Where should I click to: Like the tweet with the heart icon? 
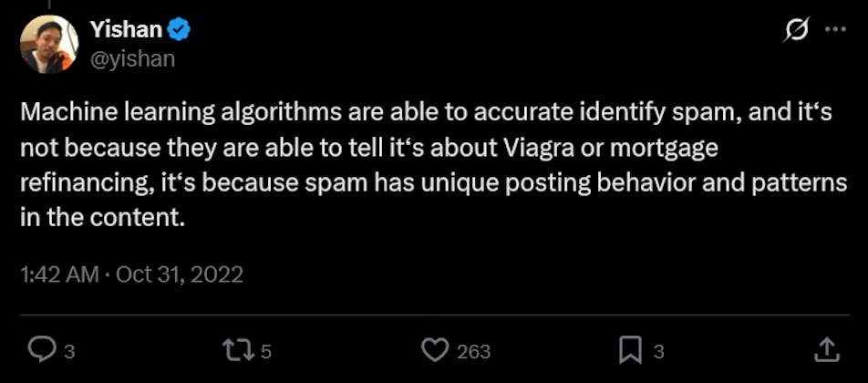click(438, 349)
